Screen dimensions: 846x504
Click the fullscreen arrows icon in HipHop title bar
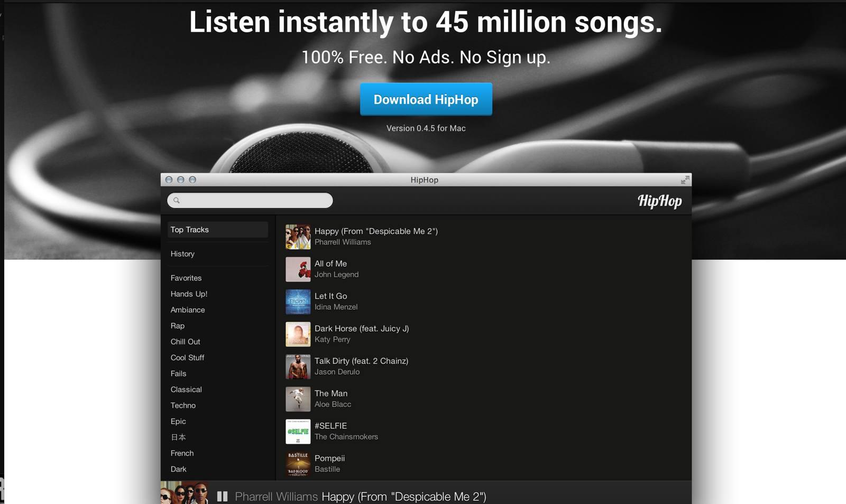[x=685, y=180]
